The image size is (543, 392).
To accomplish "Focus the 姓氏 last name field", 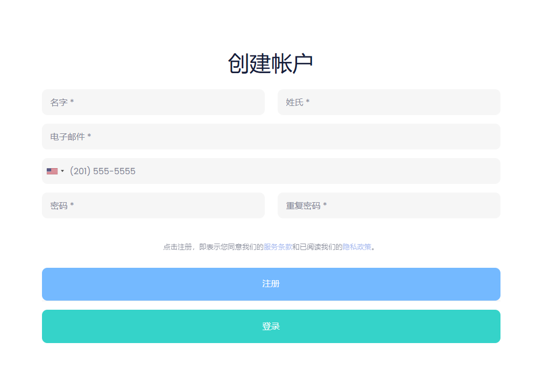I will click(389, 102).
